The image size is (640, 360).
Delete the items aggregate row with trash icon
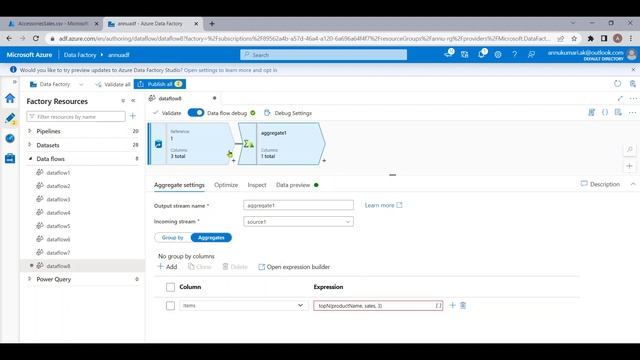pos(463,305)
